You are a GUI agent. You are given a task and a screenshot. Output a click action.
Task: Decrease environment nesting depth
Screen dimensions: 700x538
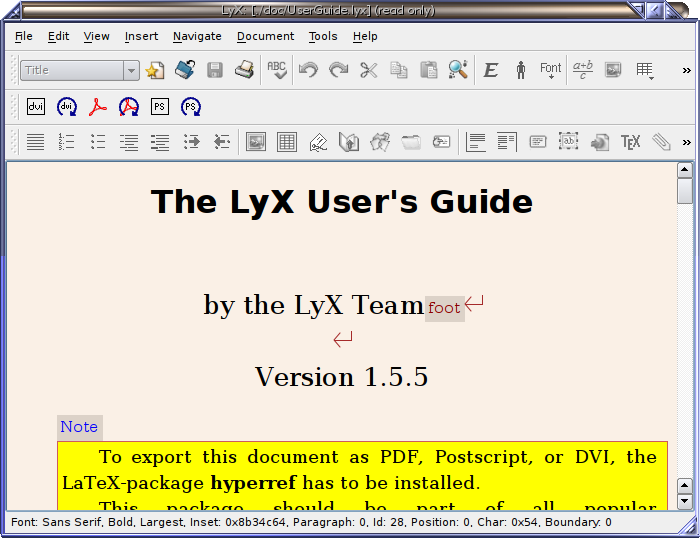coord(221,142)
